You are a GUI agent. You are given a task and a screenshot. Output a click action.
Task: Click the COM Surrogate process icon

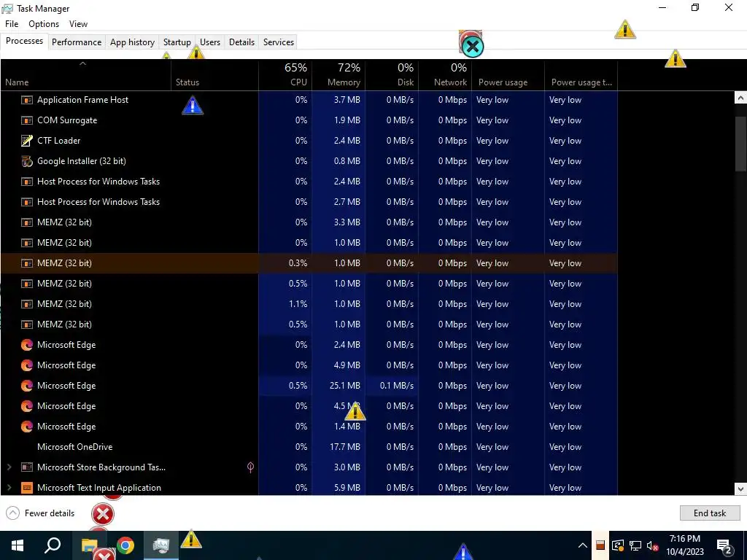(27, 120)
